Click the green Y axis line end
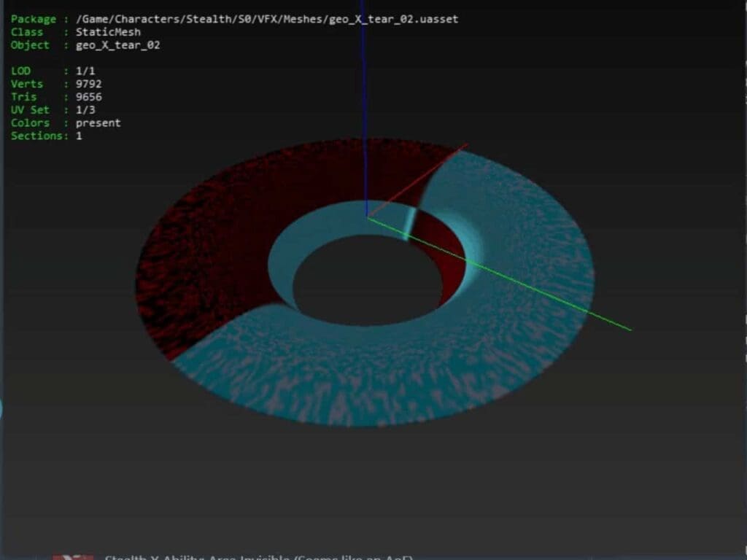The width and height of the screenshot is (747, 560). pyautogui.click(x=627, y=329)
